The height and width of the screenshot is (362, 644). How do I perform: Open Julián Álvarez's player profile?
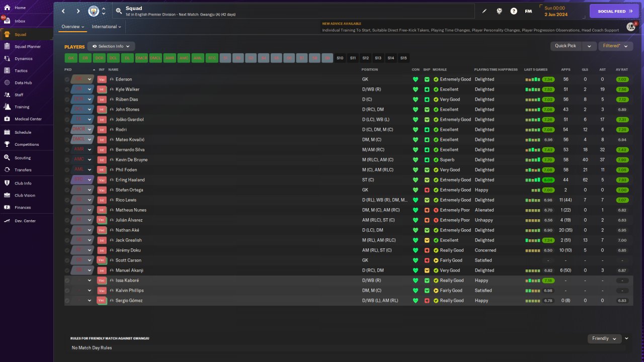129,220
